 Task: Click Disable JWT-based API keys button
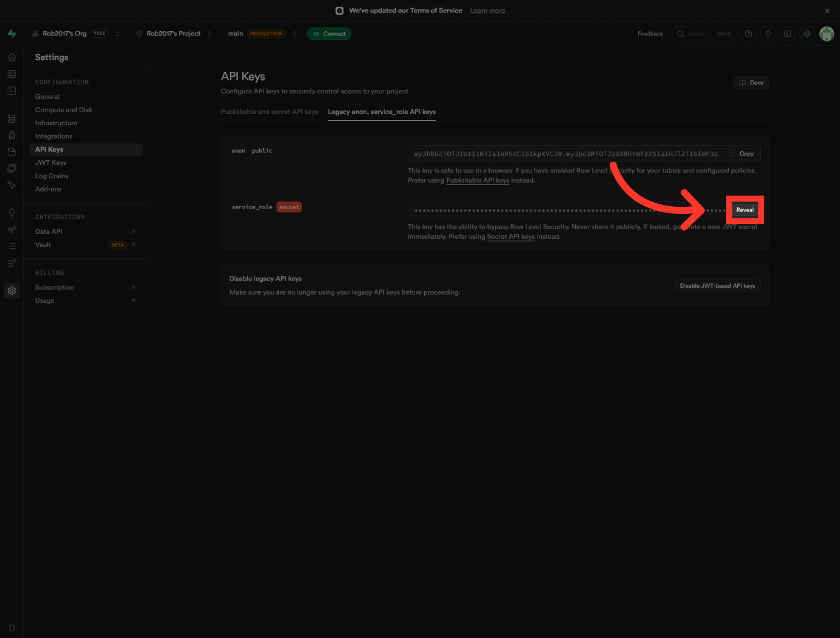pyautogui.click(x=717, y=286)
